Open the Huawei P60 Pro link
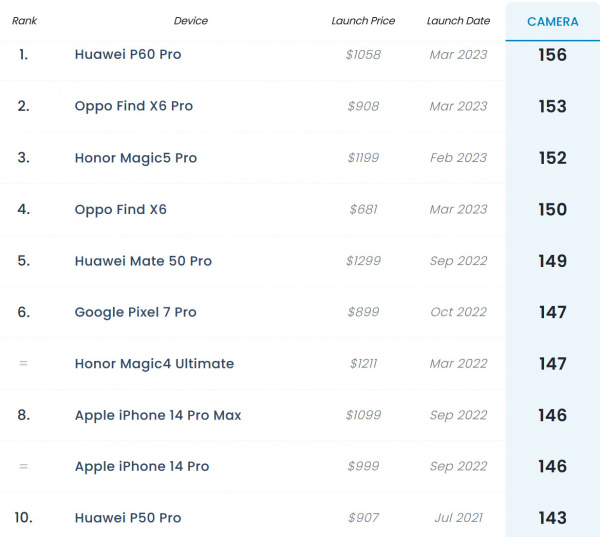 [x=128, y=55]
